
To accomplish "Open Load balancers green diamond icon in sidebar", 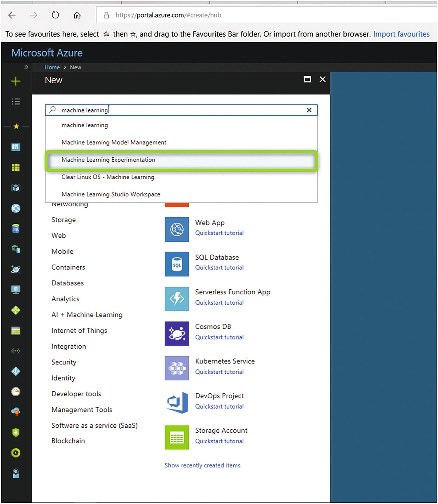I will [x=16, y=310].
